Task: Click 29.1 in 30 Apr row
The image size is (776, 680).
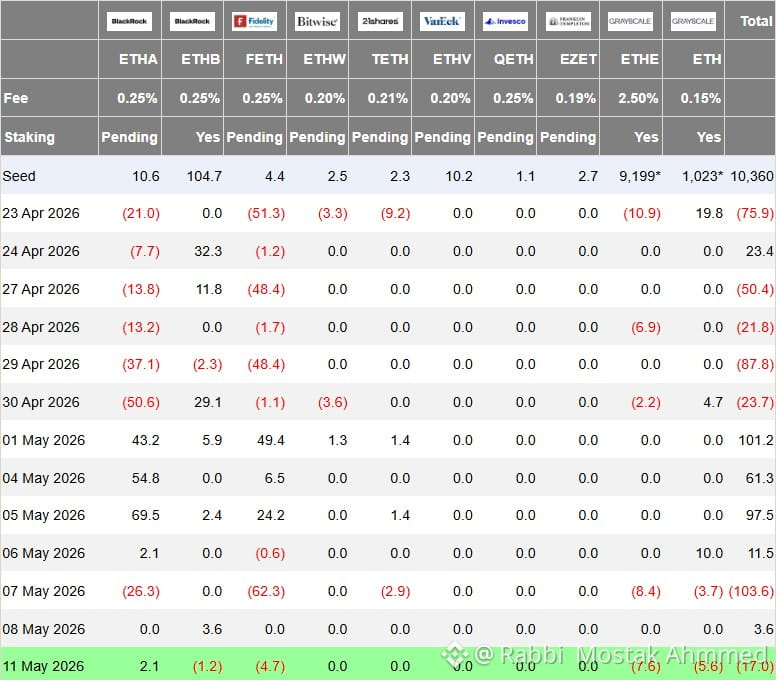Action: 208,402
